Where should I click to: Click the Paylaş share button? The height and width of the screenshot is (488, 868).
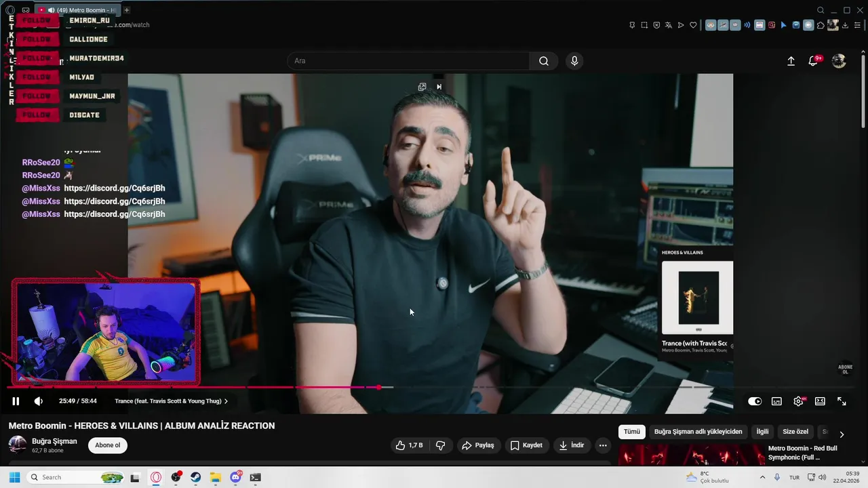click(x=477, y=445)
